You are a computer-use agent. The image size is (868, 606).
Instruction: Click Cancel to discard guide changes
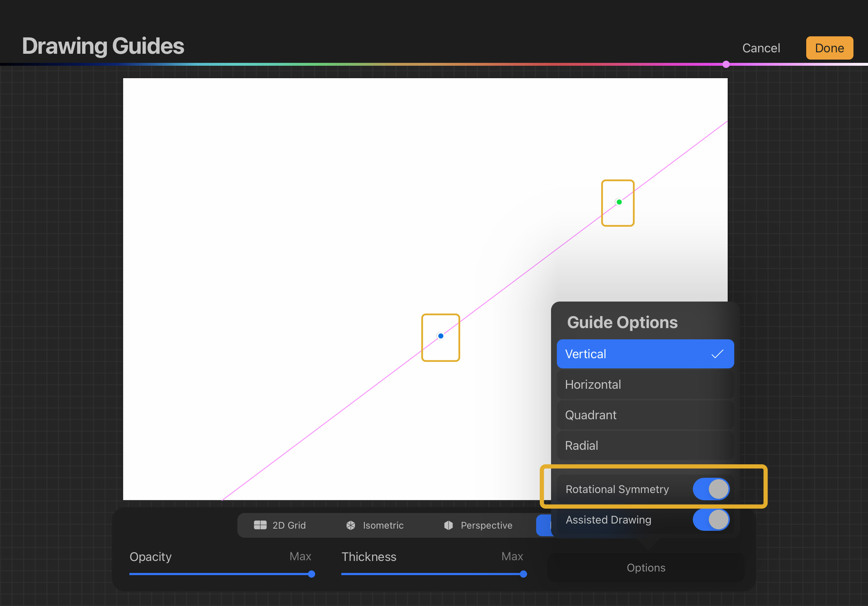point(761,48)
